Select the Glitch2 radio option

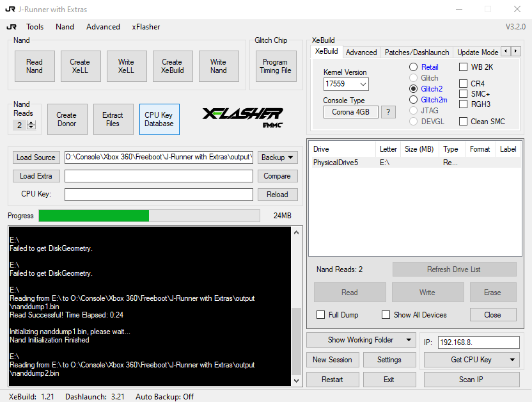413,89
